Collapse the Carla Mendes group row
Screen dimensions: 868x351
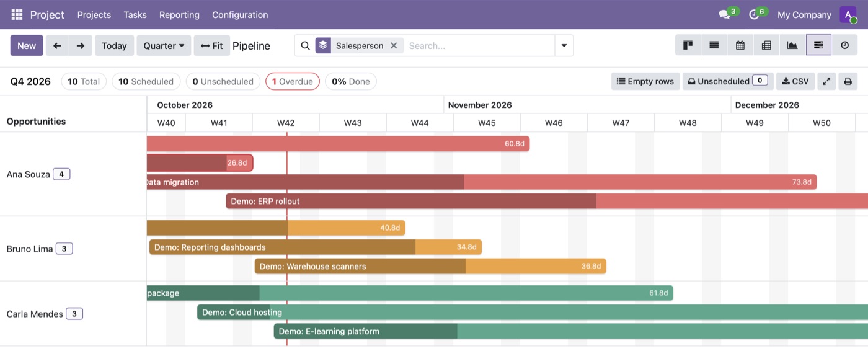(73, 314)
